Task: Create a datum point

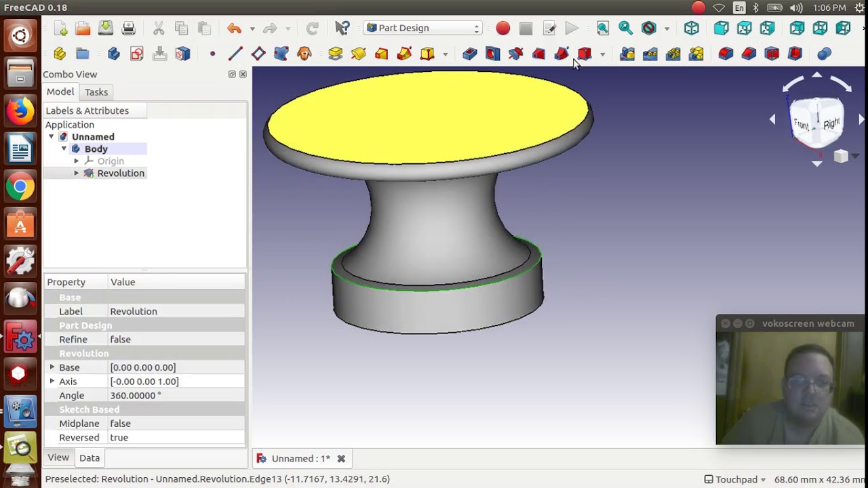Action: pyautogui.click(x=212, y=54)
